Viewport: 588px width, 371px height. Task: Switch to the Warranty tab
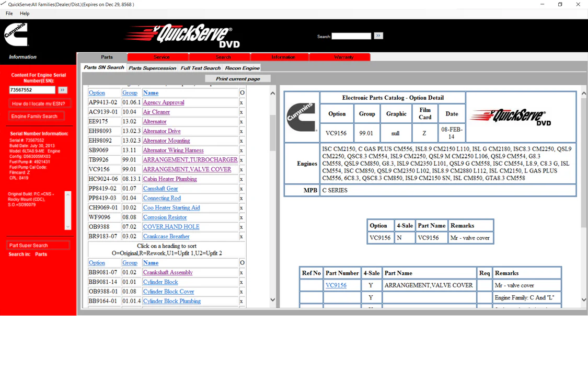point(343,57)
